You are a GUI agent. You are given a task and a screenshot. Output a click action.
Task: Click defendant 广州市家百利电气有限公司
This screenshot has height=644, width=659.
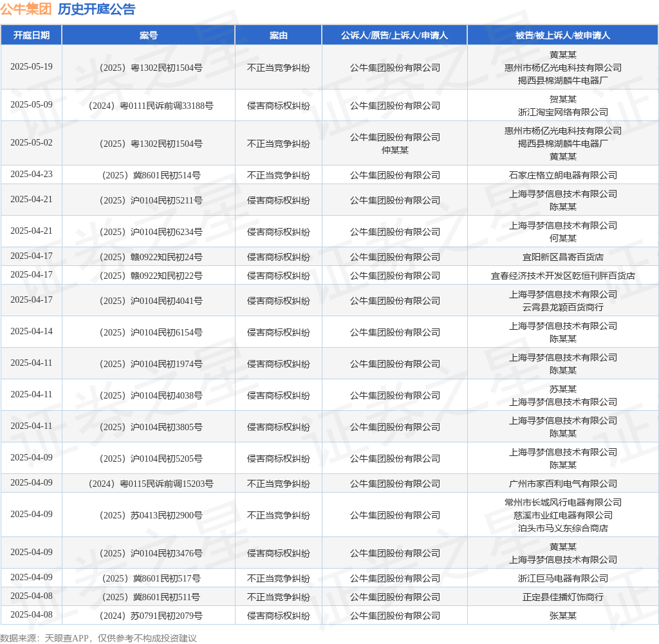point(562,484)
